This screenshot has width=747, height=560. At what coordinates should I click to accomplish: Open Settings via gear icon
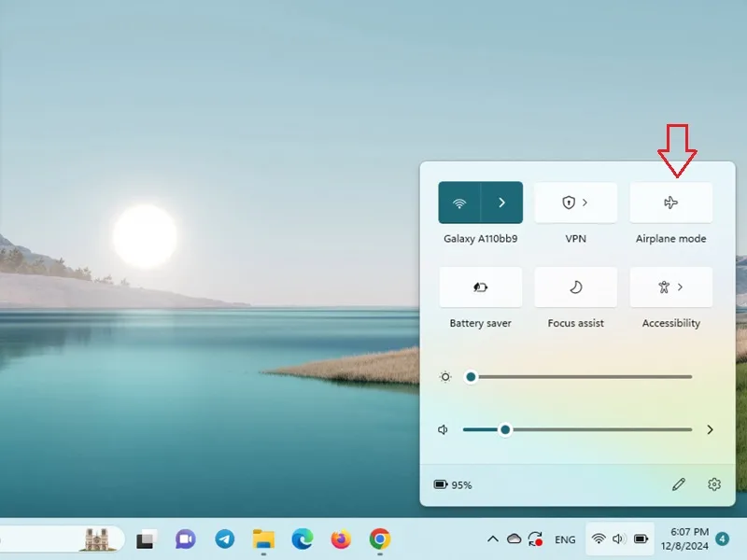713,484
